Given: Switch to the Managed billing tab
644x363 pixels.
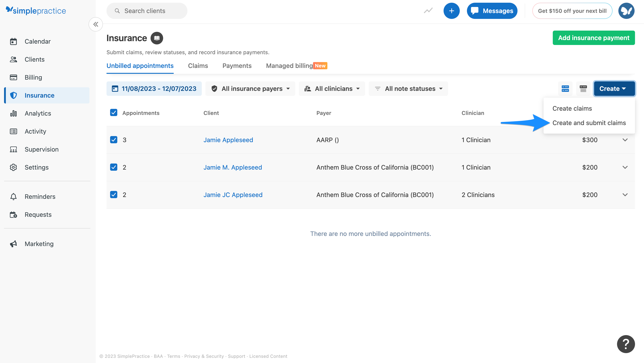Looking at the screenshot, I should (x=297, y=66).
